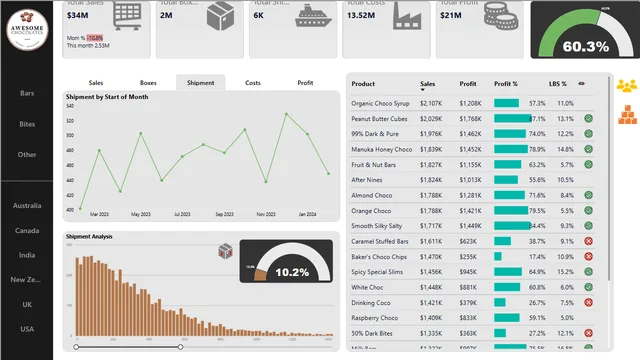Click the shopping cart icon on Total Sales card
This screenshot has width=640, height=360.
[127, 16]
